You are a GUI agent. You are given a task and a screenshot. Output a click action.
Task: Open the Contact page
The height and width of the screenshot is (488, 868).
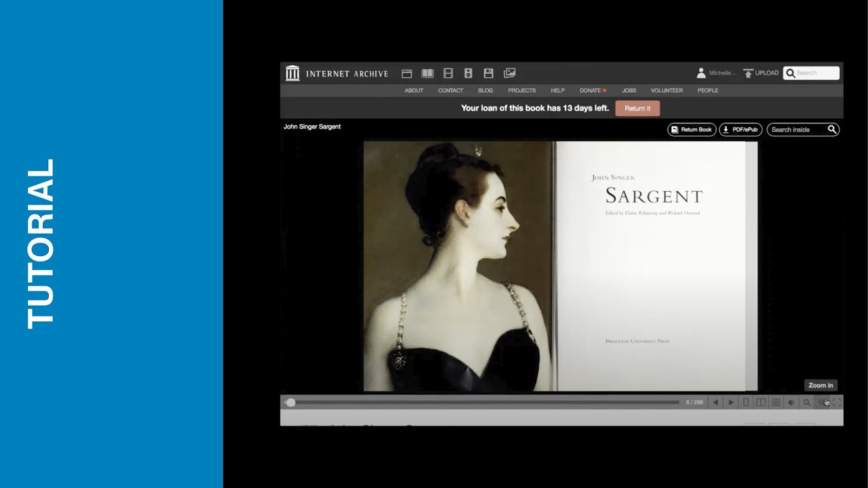click(450, 90)
